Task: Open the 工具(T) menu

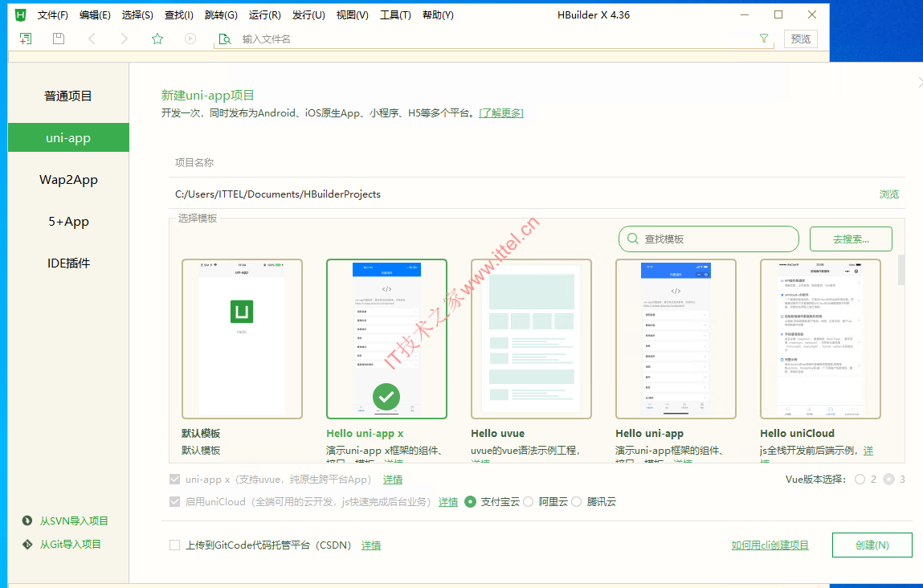Action: tap(395, 15)
